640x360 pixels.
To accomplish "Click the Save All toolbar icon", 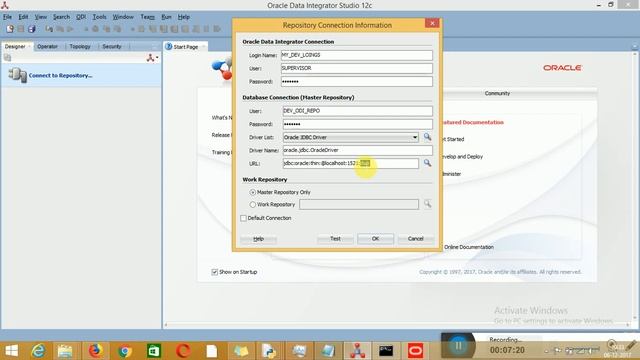I will (x=31, y=29).
